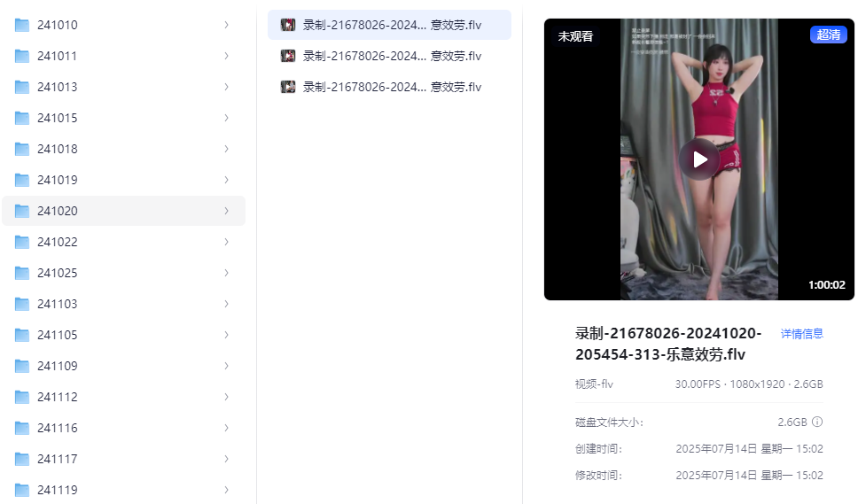The width and height of the screenshot is (858, 504).
Task: Click the 1:00:02 duration on the preview
Action: coord(827,285)
